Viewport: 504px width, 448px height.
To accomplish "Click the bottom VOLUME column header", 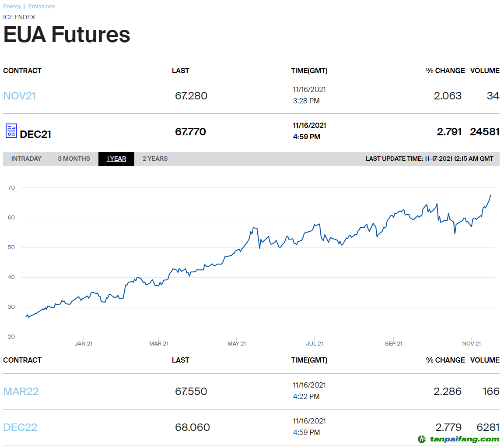I will point(485,360).
